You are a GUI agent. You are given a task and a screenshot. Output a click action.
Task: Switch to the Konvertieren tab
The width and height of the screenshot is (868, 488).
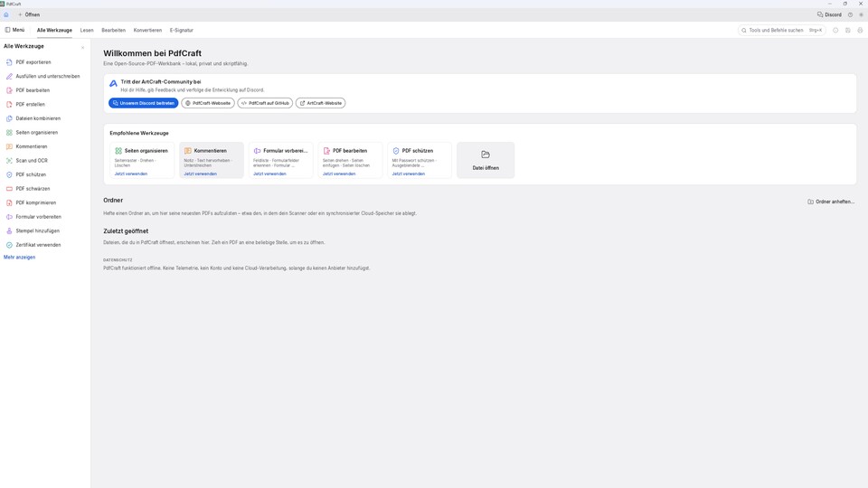pyautogui.click(x=147, y=31)
